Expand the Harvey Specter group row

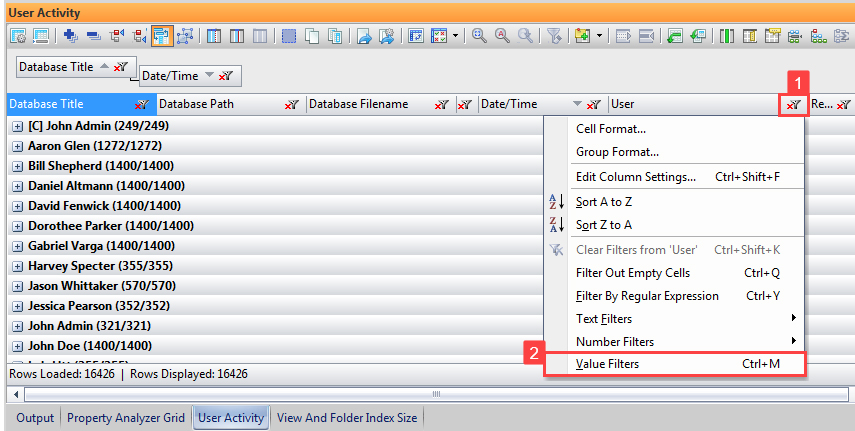17,266
